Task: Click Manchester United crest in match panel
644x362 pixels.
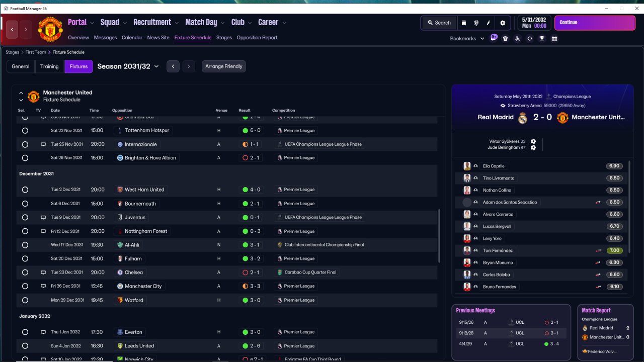Action: [562, 118]
